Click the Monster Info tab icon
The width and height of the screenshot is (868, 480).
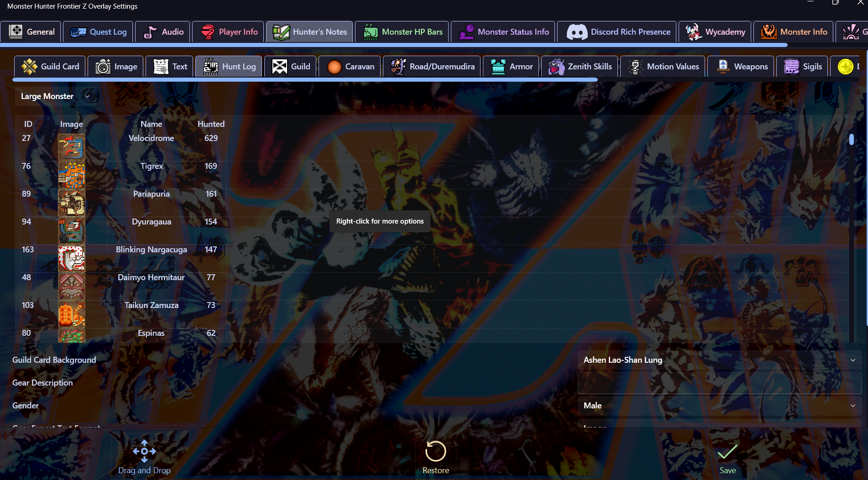[x=769, y=32]
